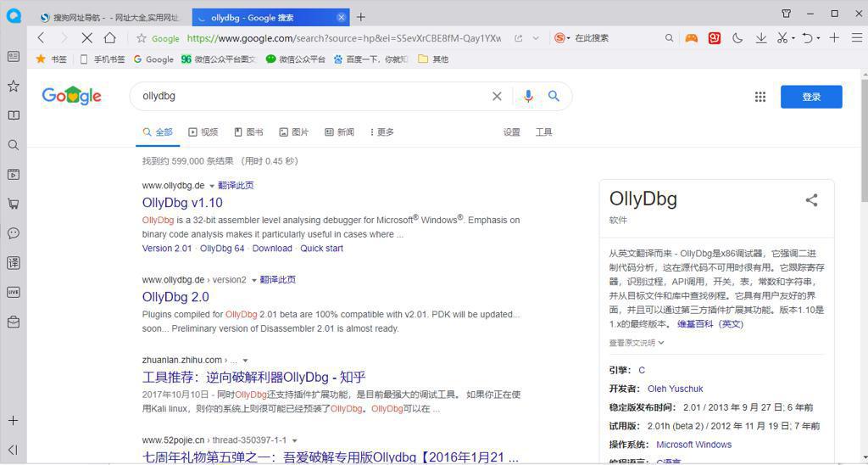Open the game controller icon
868x465 pixels.
[x=692, y=38]
